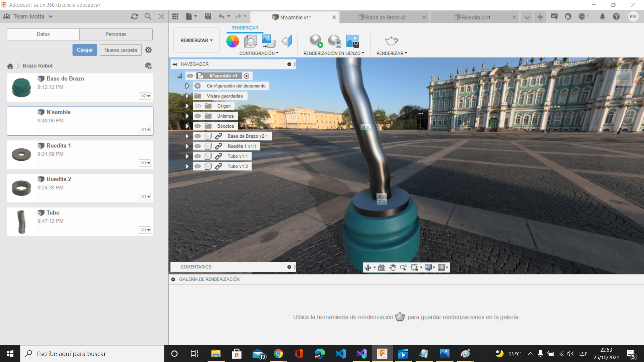Open the comments speech bubble icon

tap(554, 16)
